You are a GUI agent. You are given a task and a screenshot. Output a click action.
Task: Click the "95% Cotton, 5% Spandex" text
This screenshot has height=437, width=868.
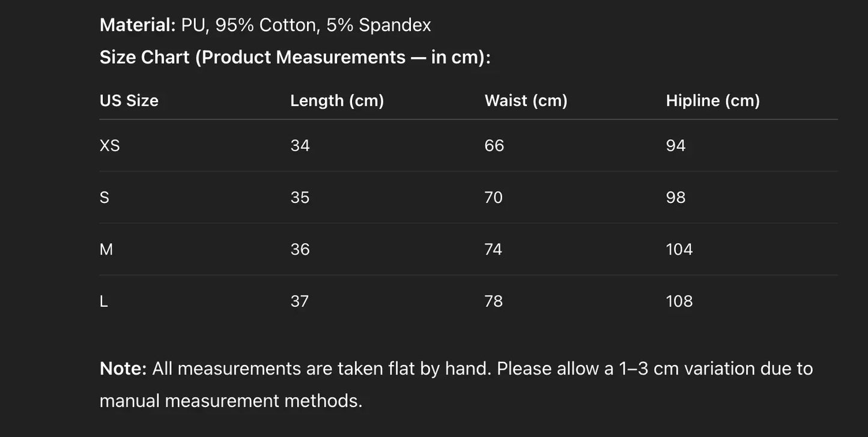[323, 25]
